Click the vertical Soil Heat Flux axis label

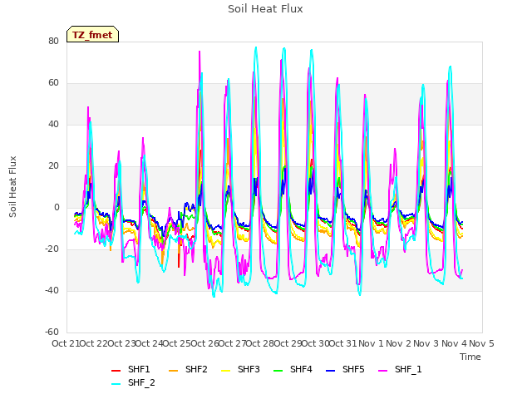[12, 186]
